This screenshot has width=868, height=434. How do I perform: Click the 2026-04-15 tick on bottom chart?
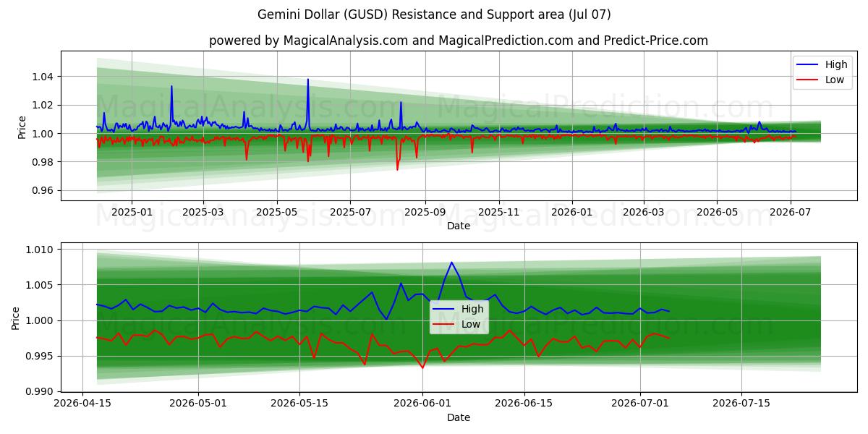tap(82, 404)
